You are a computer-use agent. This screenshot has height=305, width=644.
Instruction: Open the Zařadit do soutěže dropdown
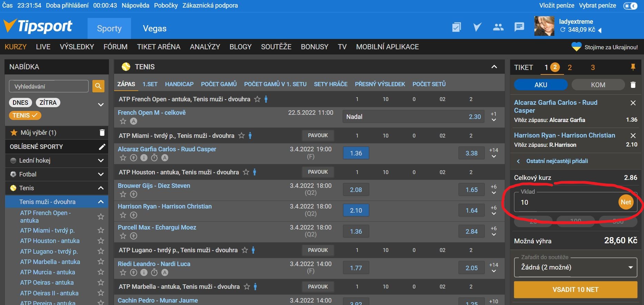point(575,267)
